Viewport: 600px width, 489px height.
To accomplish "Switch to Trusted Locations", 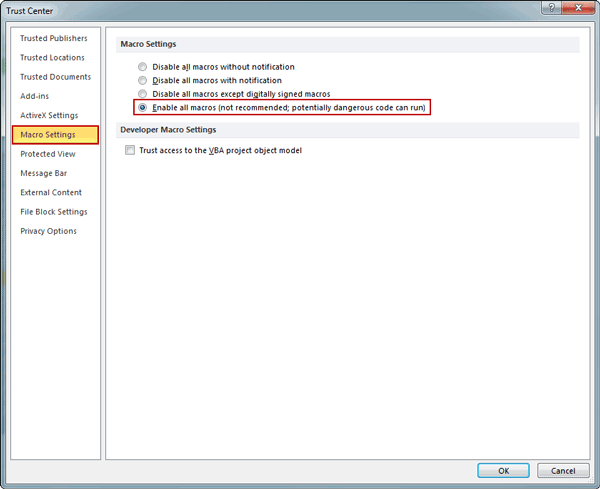I will 52,57.
